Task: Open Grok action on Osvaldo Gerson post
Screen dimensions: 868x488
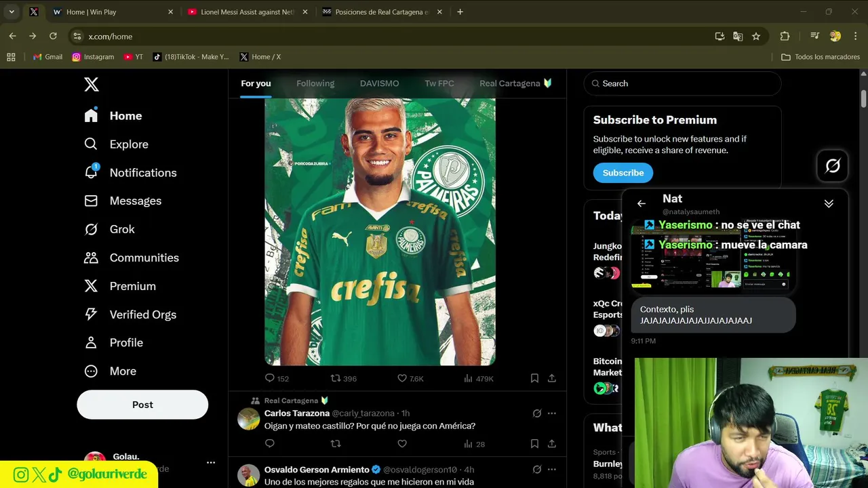Action: pos(537,469)
